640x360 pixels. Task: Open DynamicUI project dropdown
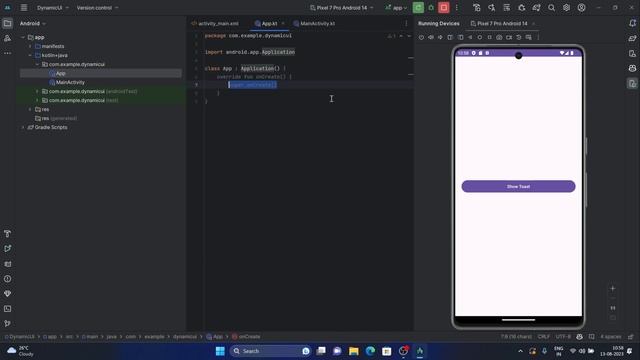pyautogui.click(x=53, y=8)
